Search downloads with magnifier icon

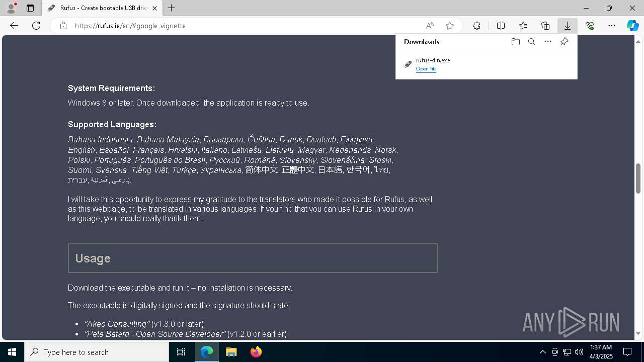(531, 42)
